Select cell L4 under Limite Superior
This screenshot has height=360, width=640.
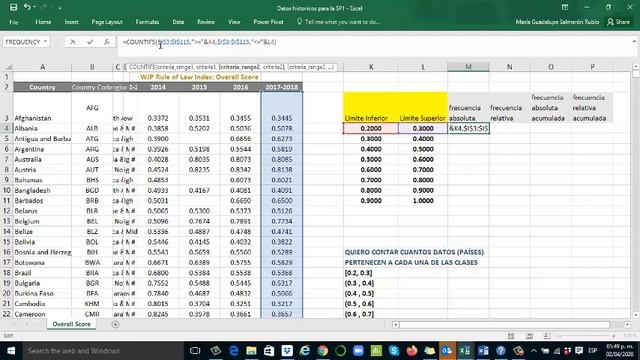[x=423, y=128]
